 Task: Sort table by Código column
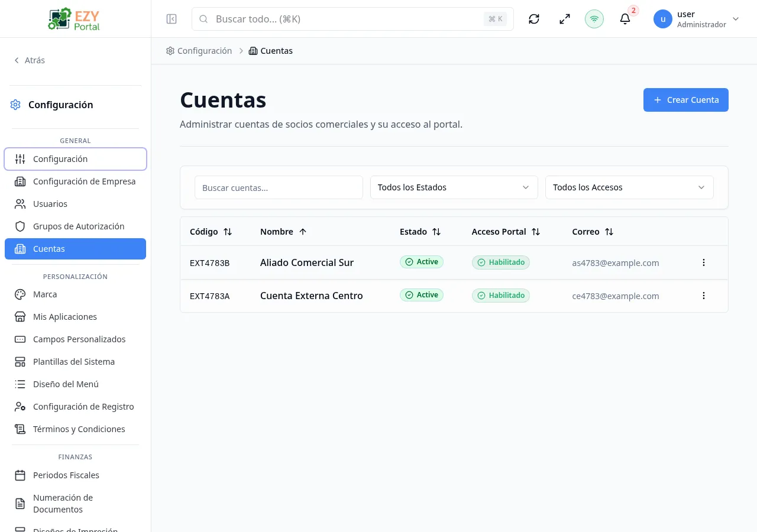point(211,232)
